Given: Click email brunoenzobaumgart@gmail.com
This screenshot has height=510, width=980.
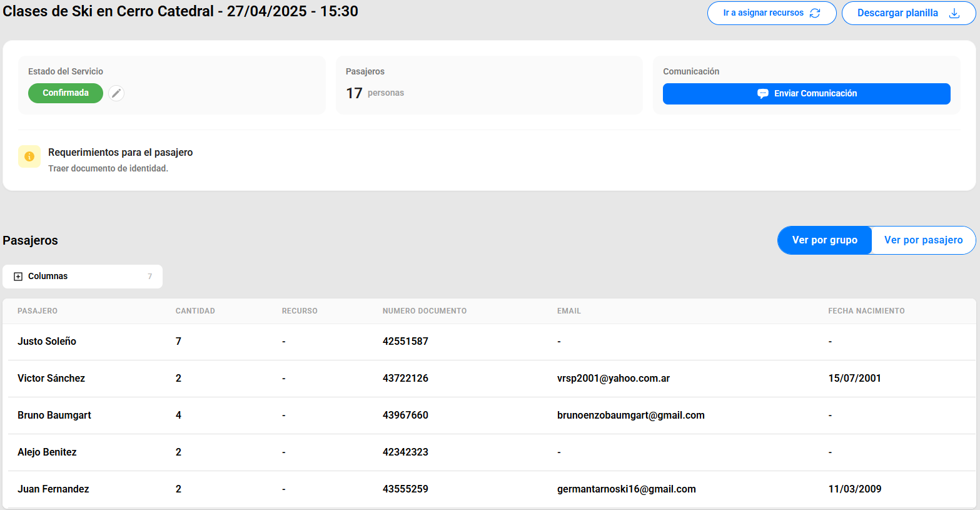Looking at the screenshot, I should pyautogui.click(x=631, y=416).
